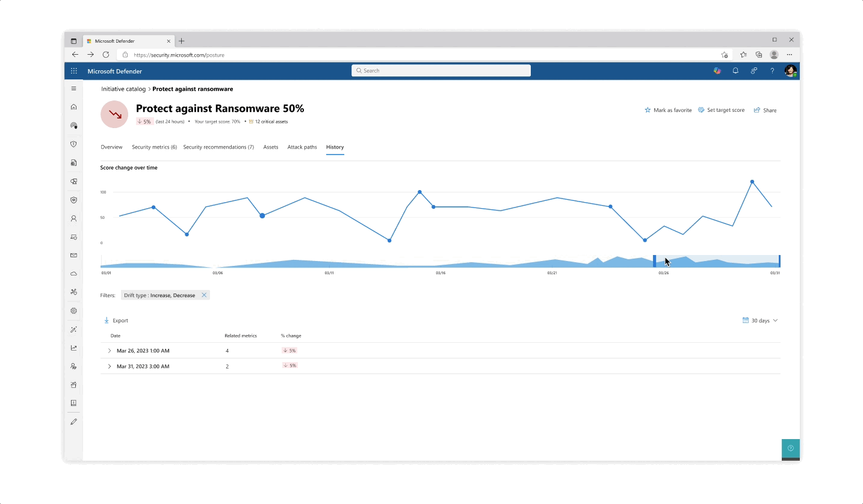Viewport: 863px width, 504px height.
Task: Select the History tab
Action: tap(335, 147)
